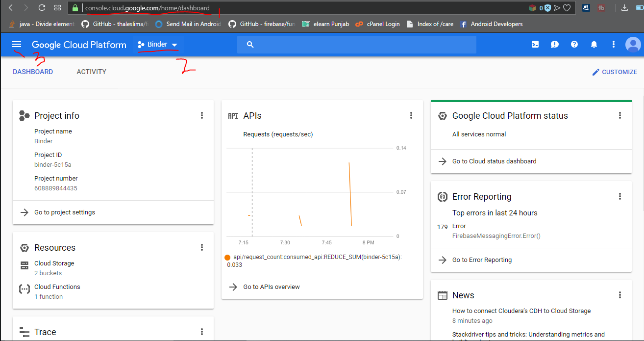Open Go to APIs overview link
This screenshot has height=341, width=644.
[271, 287]
